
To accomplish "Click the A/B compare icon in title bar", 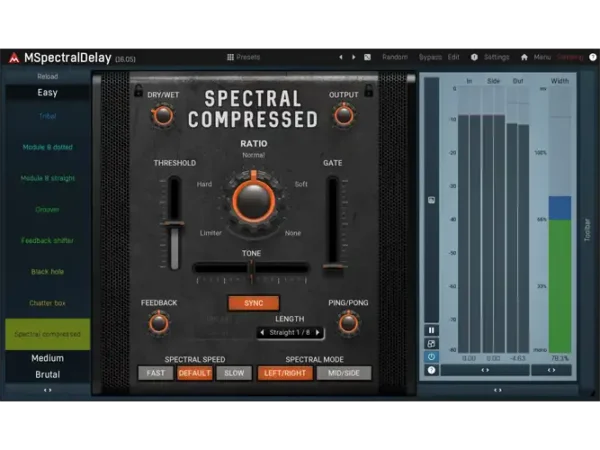I will (x=367, y=57).
